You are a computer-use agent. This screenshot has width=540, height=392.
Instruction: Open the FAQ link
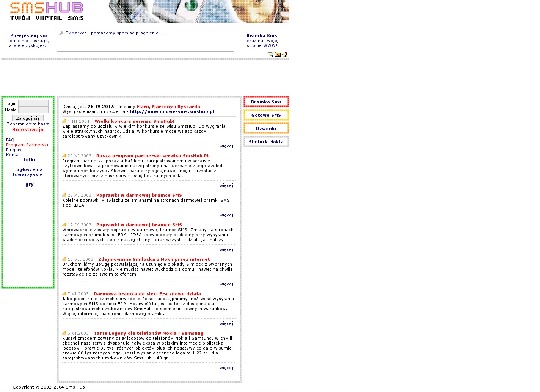[10, 140]
